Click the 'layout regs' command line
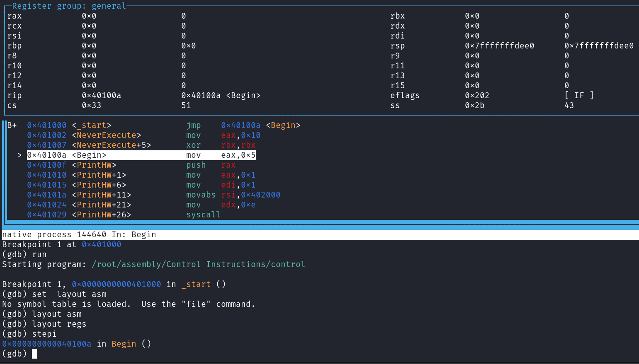The height and width of the screenshot is (364, 639). point(59,324)
